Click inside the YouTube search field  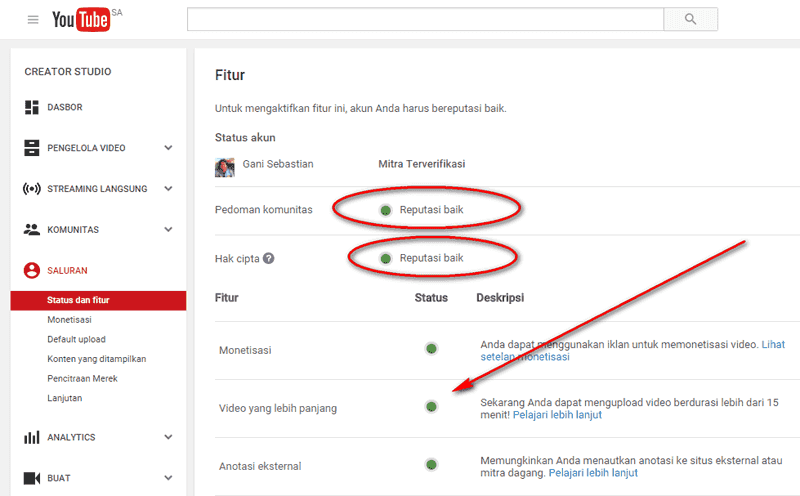coord(425,19)
